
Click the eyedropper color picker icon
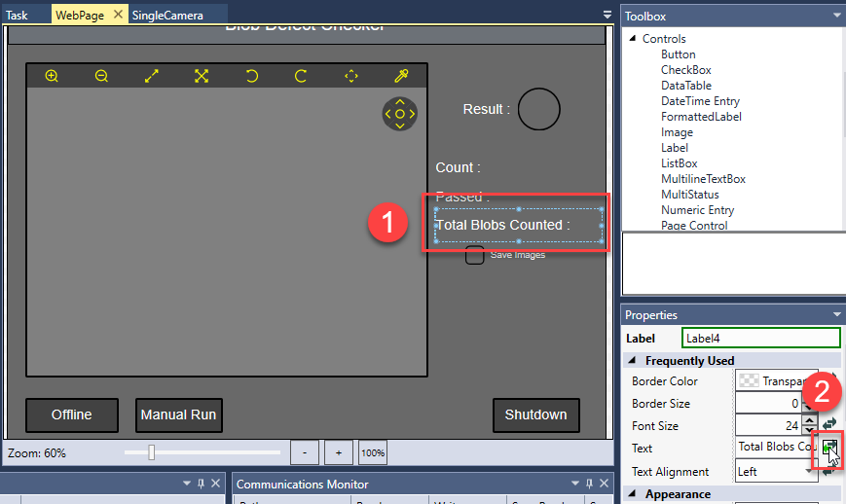pyautogui.click(x=400, y=76)
